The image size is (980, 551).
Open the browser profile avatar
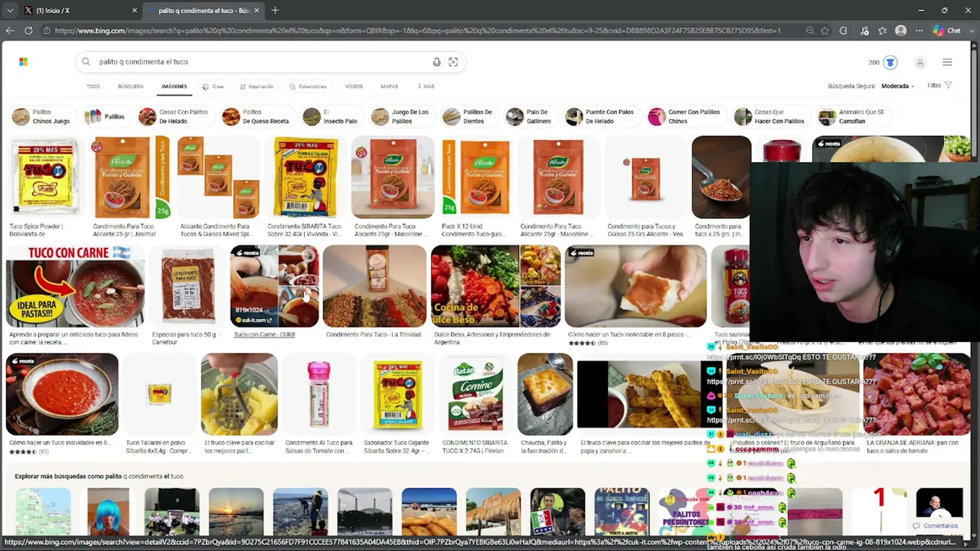click(900, 31)
